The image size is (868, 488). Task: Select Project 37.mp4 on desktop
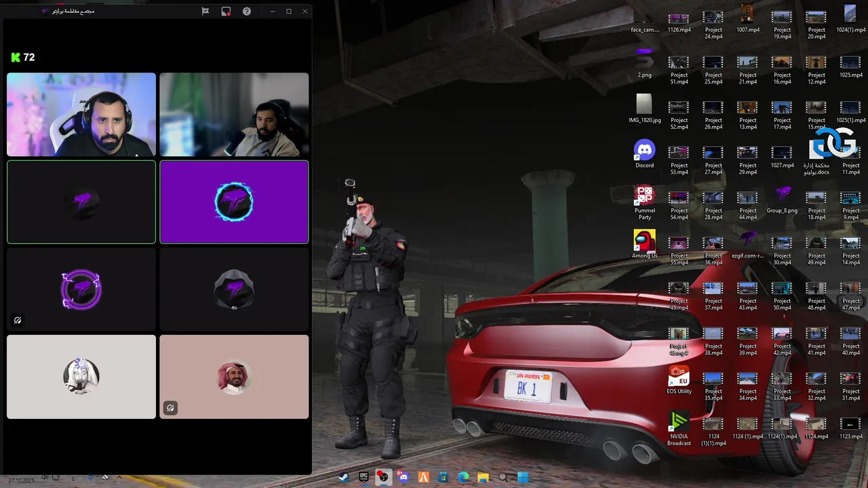click(713, 296)
